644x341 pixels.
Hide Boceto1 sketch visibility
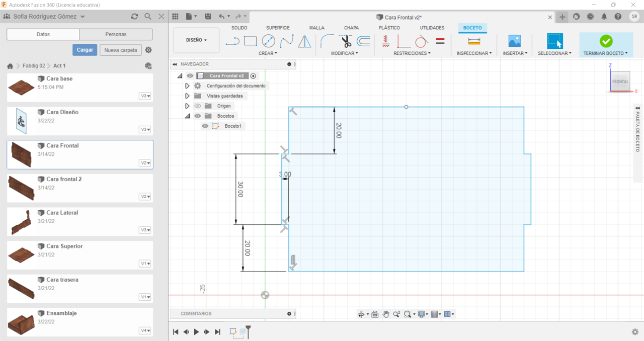click(x=205, y=126)
